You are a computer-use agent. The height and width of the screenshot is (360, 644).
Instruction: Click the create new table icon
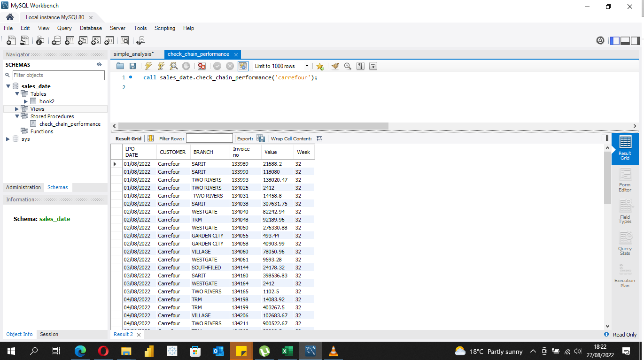[70, 40]
